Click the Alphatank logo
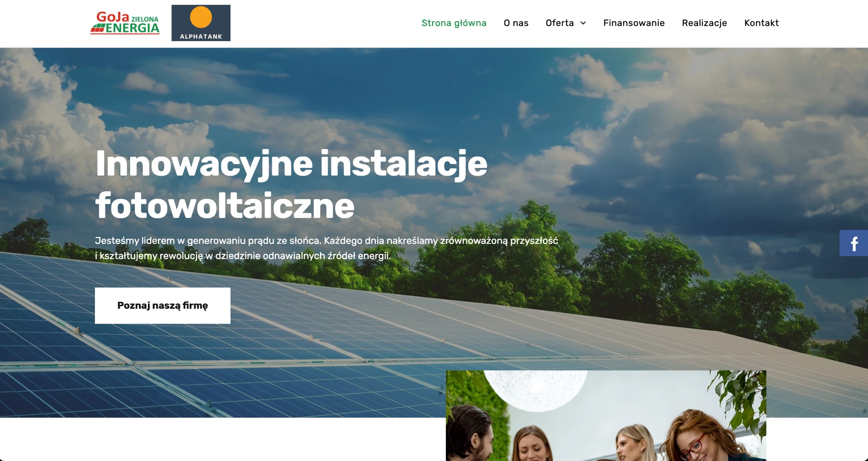868x461 pixels. (x=201, y=22)
